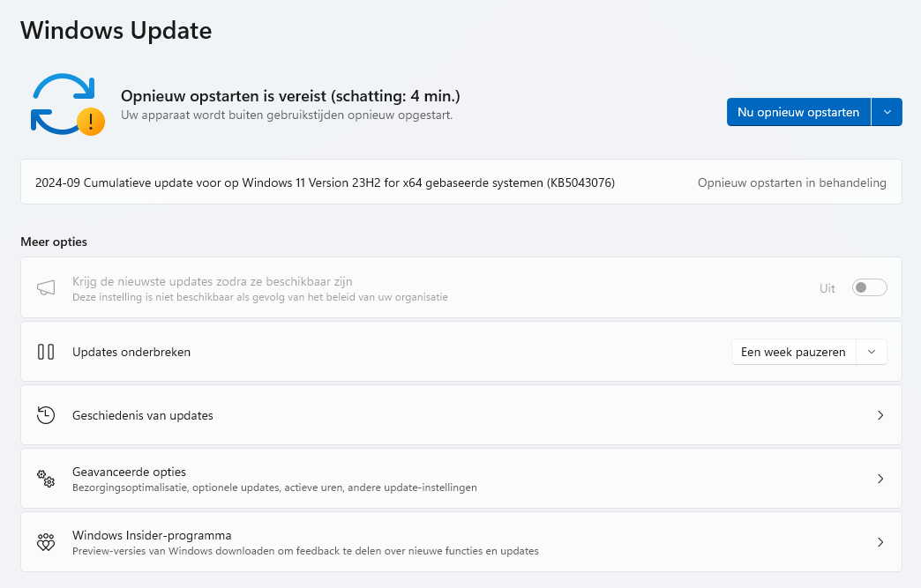Open Geschiedenis van updates via its chevron
Screen dimensions: 921x588
coord(880,415)
